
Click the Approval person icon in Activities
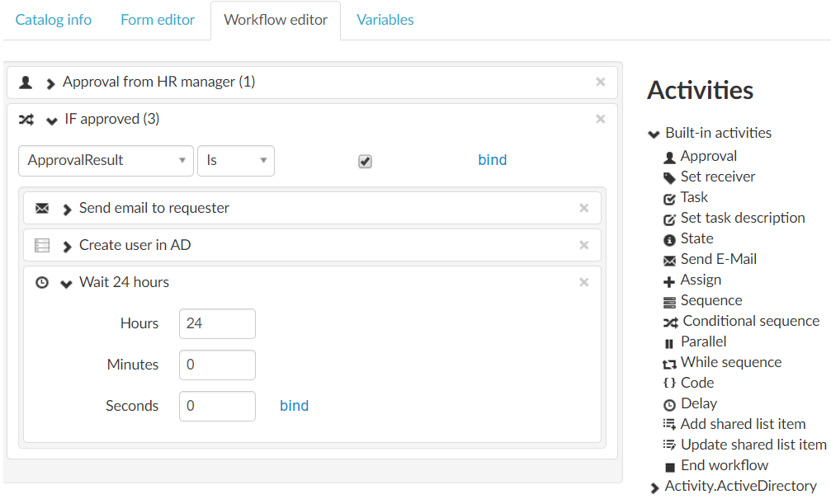[x=669, y=157]
